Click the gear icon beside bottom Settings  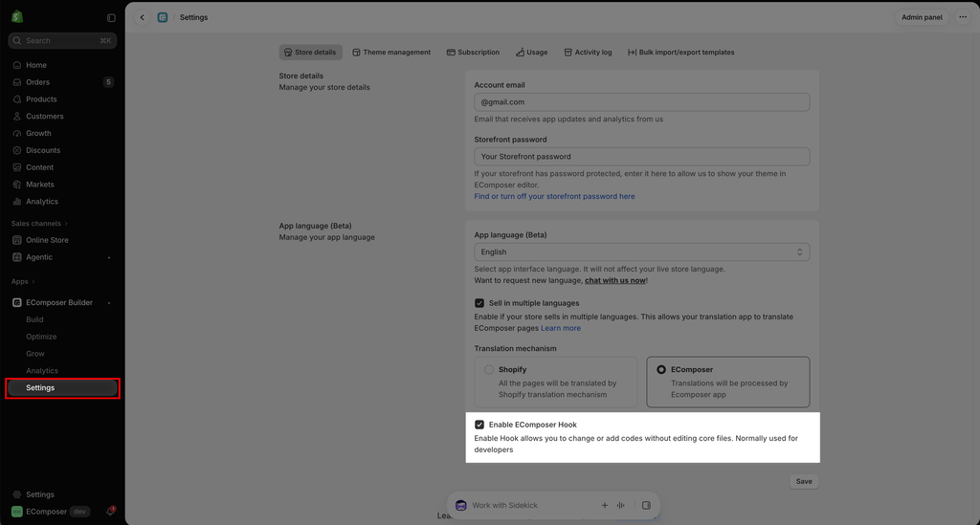point(17,494)
